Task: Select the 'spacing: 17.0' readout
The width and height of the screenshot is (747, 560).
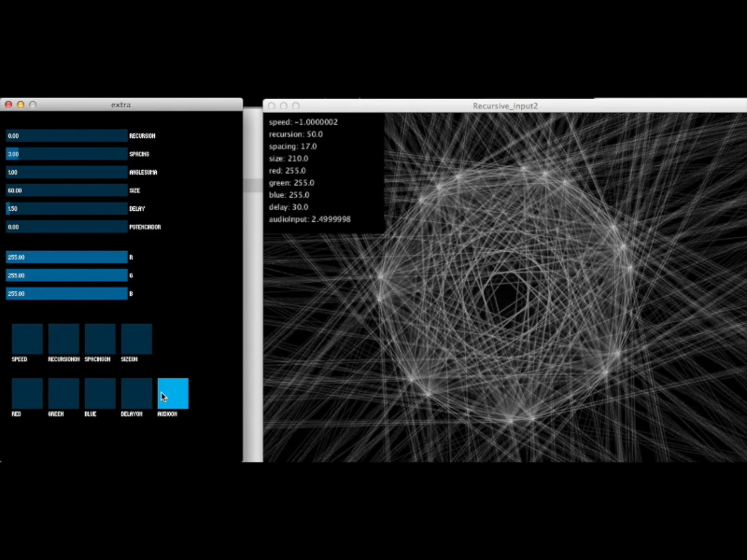Action: 293,147
